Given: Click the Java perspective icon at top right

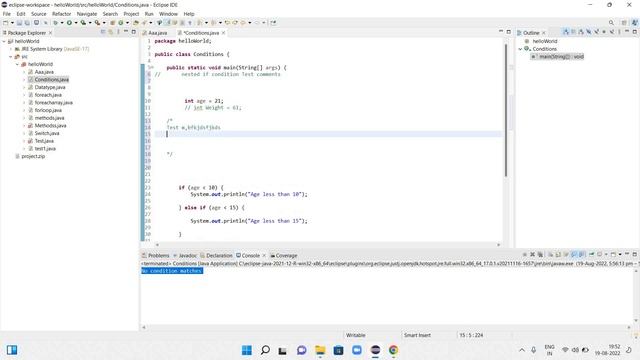Looking at the screenshot, I should tap(635, 22).
